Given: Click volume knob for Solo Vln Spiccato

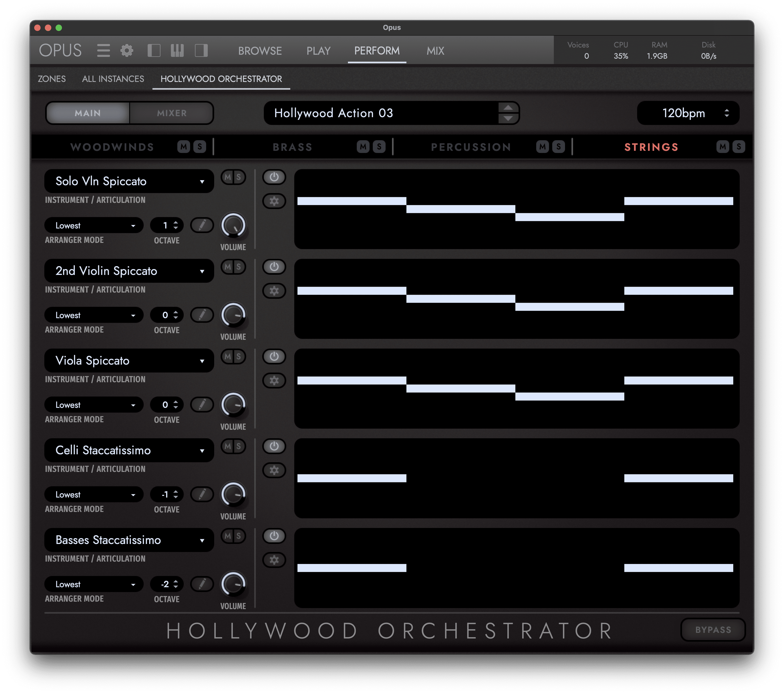Looking at the screenshot, I should (233, 226).
